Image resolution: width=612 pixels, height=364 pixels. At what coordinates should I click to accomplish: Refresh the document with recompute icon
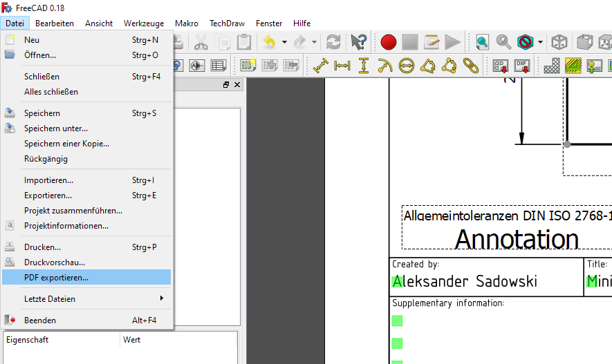pos(333,42)
